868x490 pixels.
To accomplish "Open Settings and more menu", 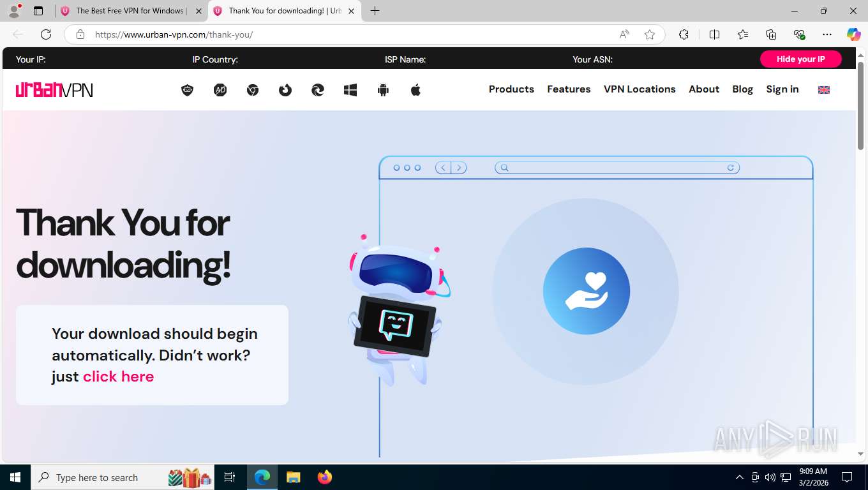I will [x=827, y=34].
